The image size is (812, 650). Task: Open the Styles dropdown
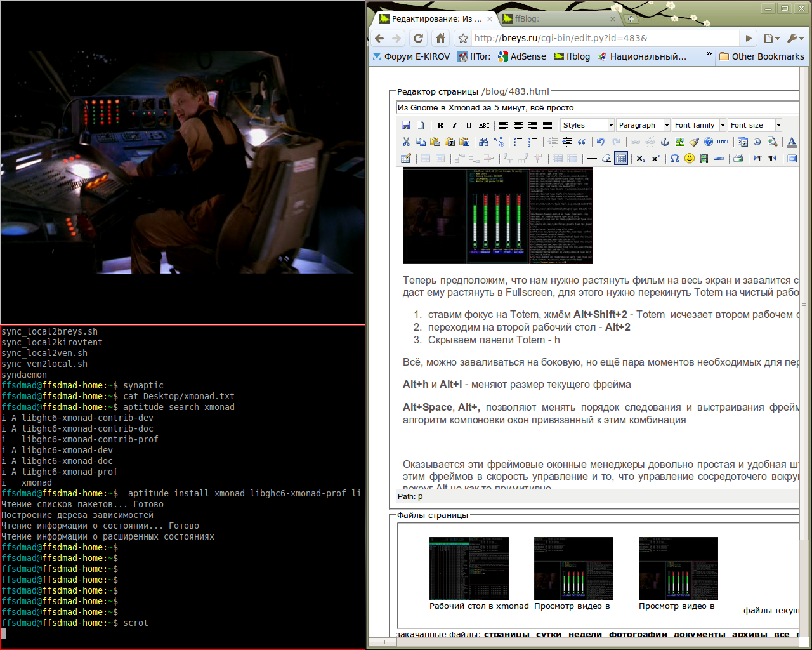[x=587, y=125]
